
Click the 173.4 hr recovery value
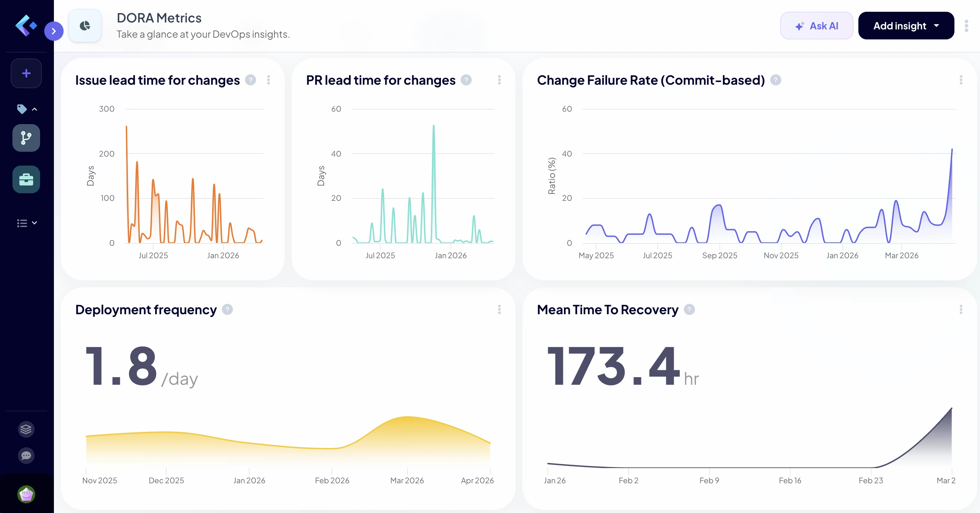tap(623, 366)
